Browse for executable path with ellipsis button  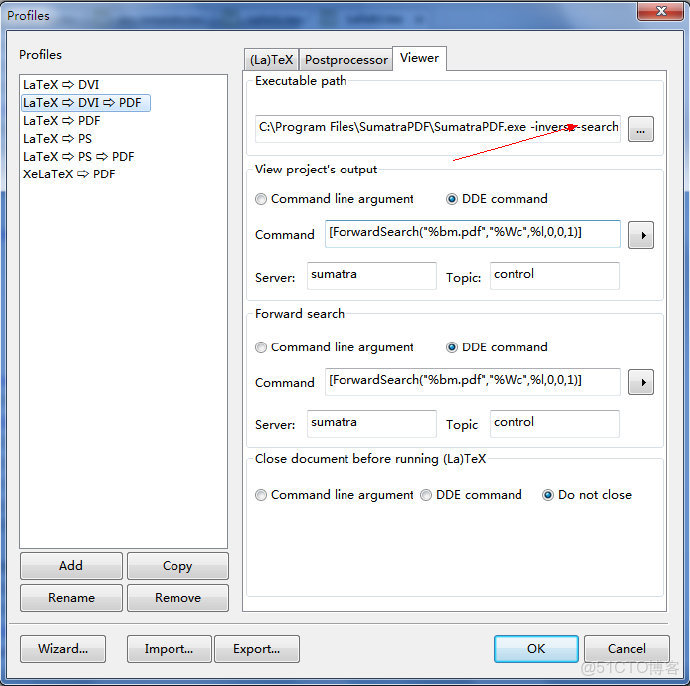[640, 129]
